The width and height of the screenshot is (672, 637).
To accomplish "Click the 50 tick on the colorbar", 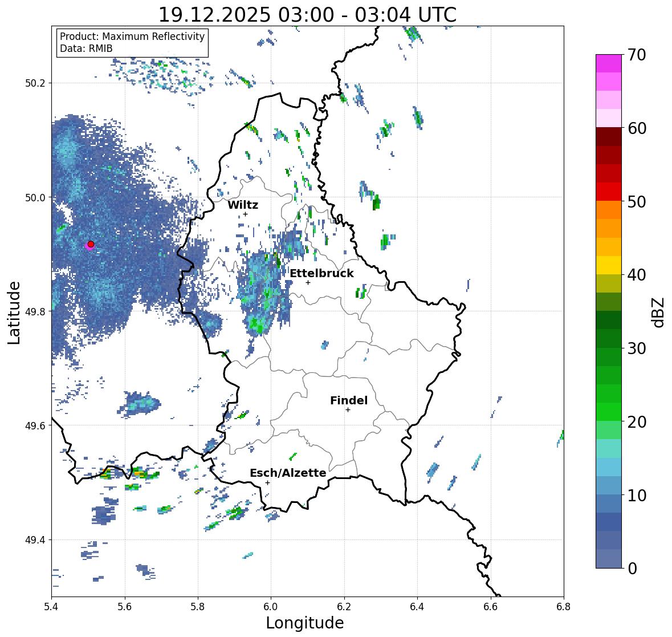I will [x=637, y=201].
